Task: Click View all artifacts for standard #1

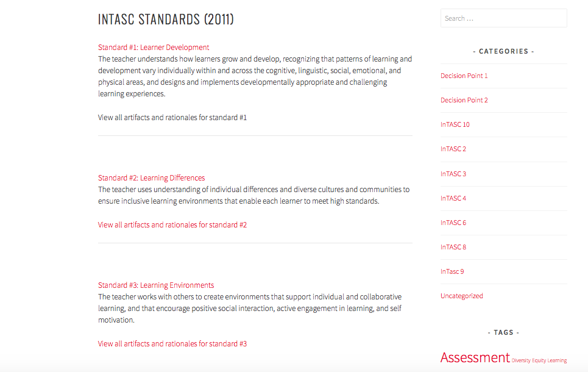Action: point(172,118)
